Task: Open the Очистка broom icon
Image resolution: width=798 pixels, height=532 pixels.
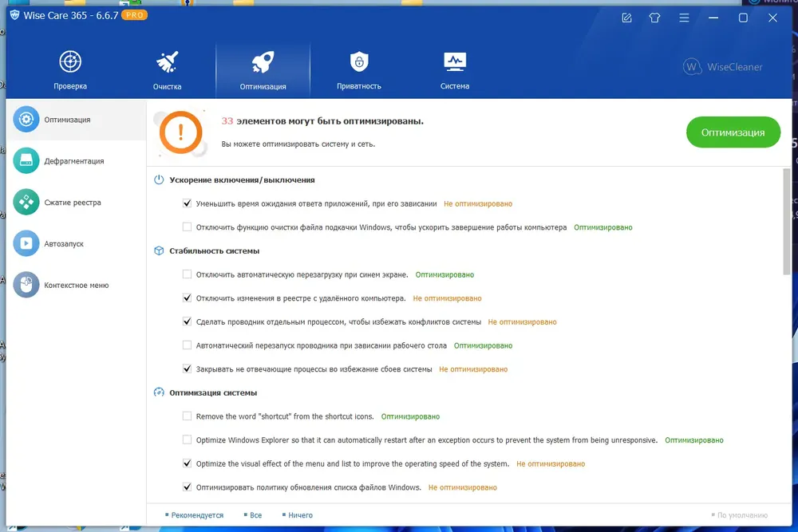Action: click(x=168, y=62)
